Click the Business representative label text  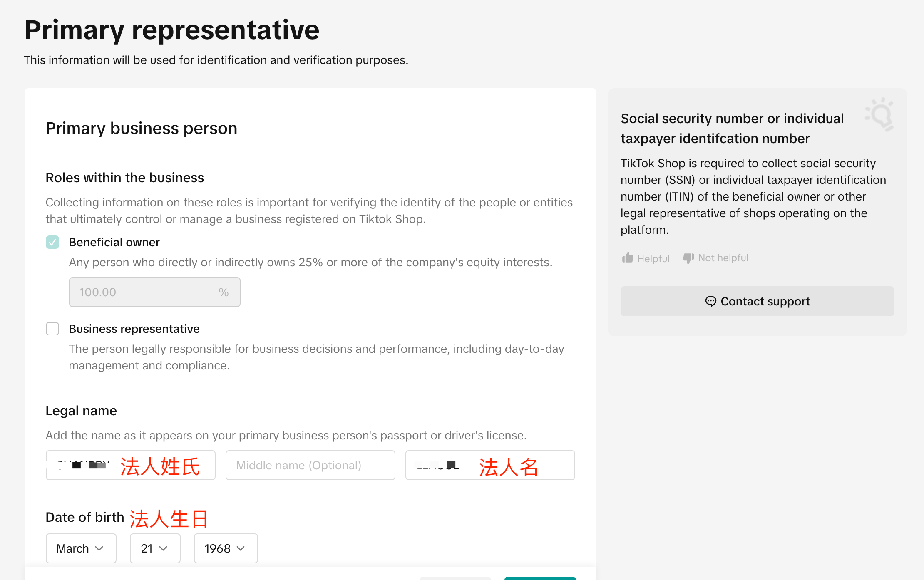(x=134, y=329)
